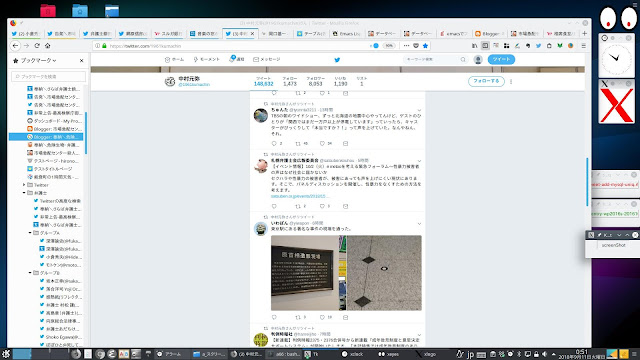Open the application launcher in taskbar corner

(5, 353)
